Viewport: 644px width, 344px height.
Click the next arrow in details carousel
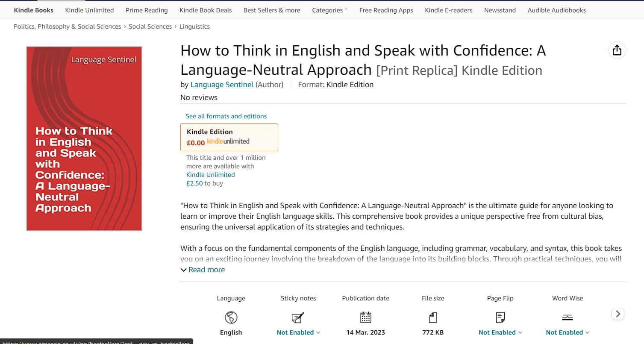[x=618, y=314]
